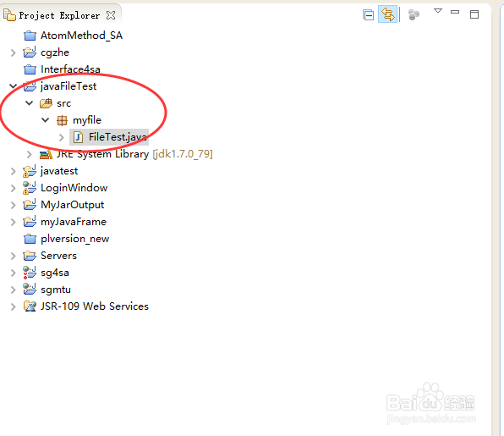Select the myfile package label

coord(87,120)
